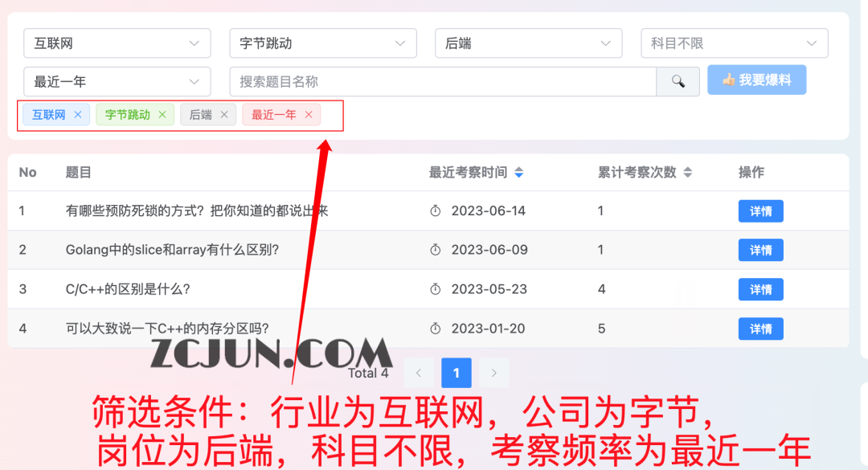Click inside the 搜索题目名称 search field

pyautogui.click(x=442, y=81)
